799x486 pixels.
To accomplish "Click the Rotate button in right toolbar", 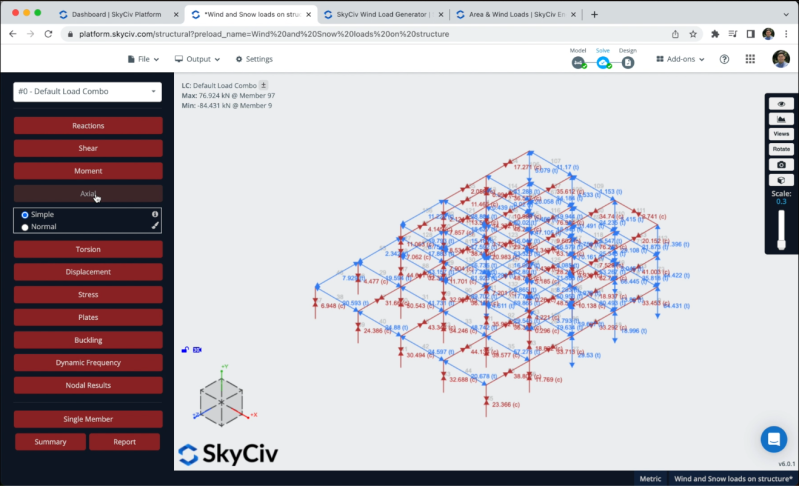I will [x=781, y=149].
